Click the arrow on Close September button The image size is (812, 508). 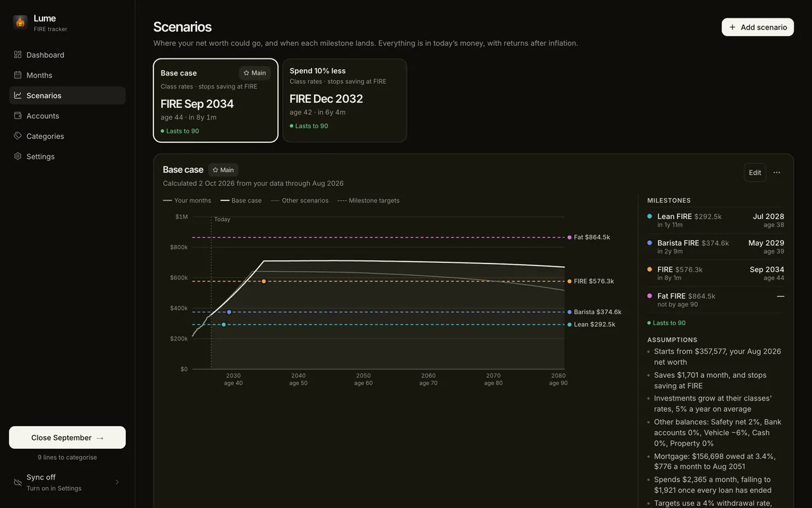coord(100,438)
